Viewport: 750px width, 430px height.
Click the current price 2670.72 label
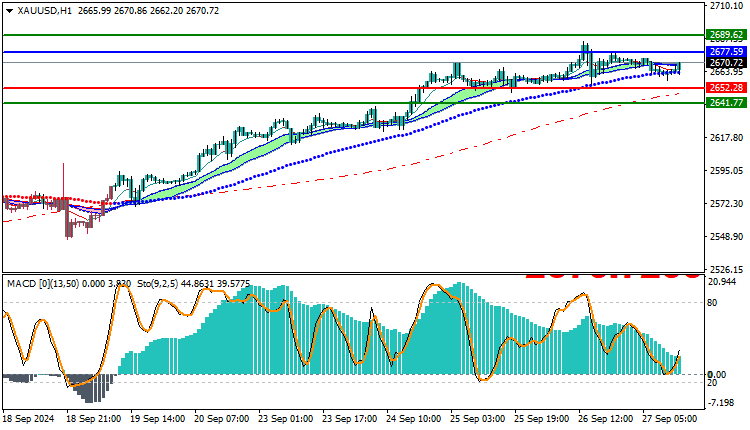(x=726, y=63)
